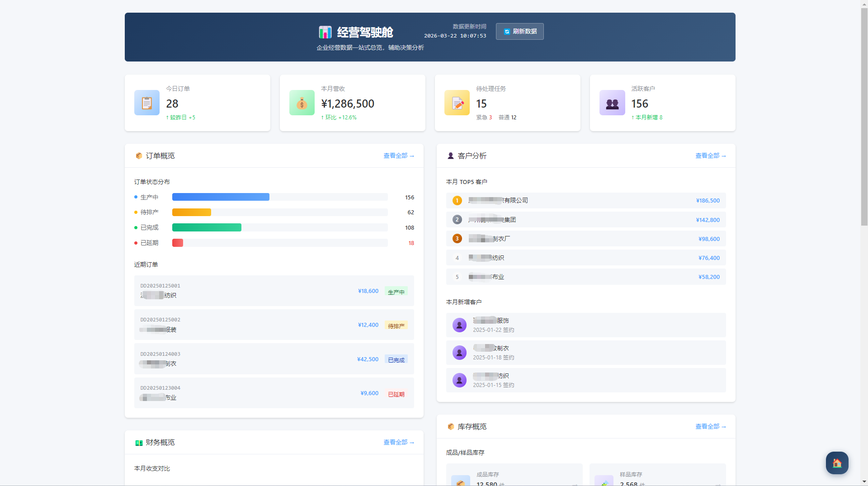868x486 pixels.
Task: Click the vertical page scrollbar thumb
Action: point(864,117)
